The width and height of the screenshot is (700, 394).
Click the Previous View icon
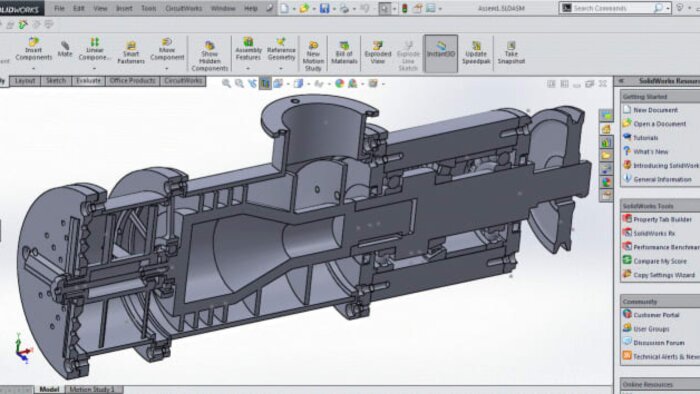click(x=252, y=83)
